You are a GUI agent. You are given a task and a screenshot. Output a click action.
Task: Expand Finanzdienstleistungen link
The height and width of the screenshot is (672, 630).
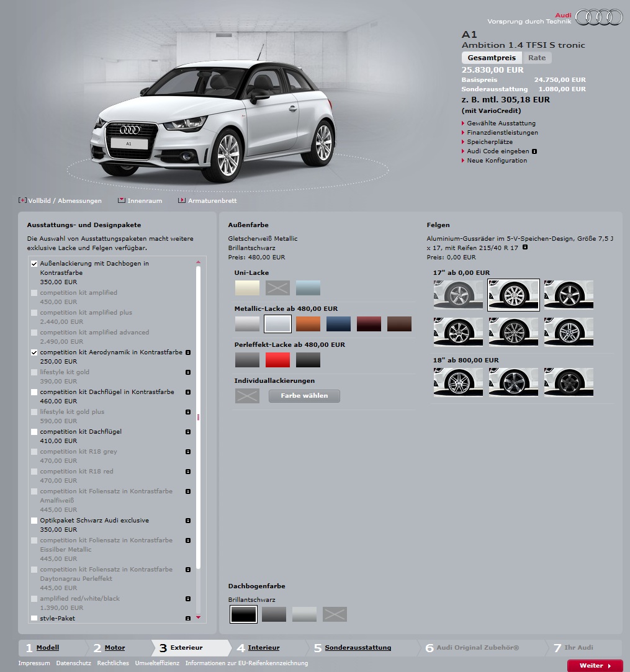pyautogui.click(x=502, y=132)
